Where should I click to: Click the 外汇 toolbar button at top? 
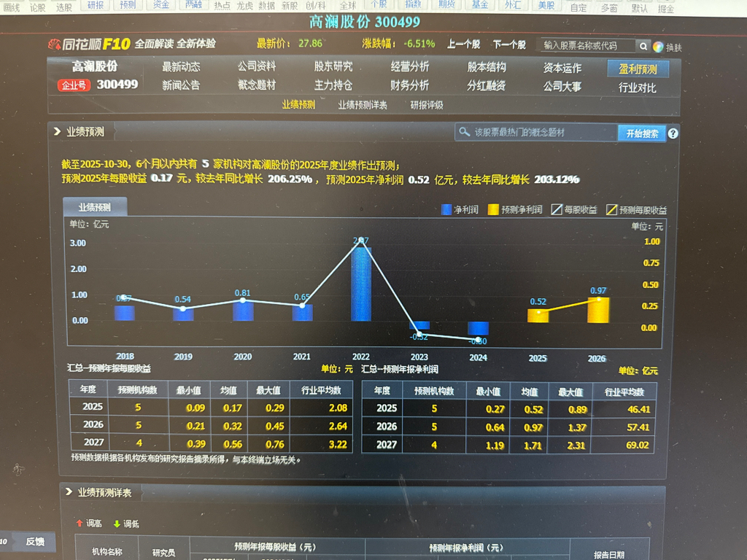pyautogui.click(x=513, y=5)
